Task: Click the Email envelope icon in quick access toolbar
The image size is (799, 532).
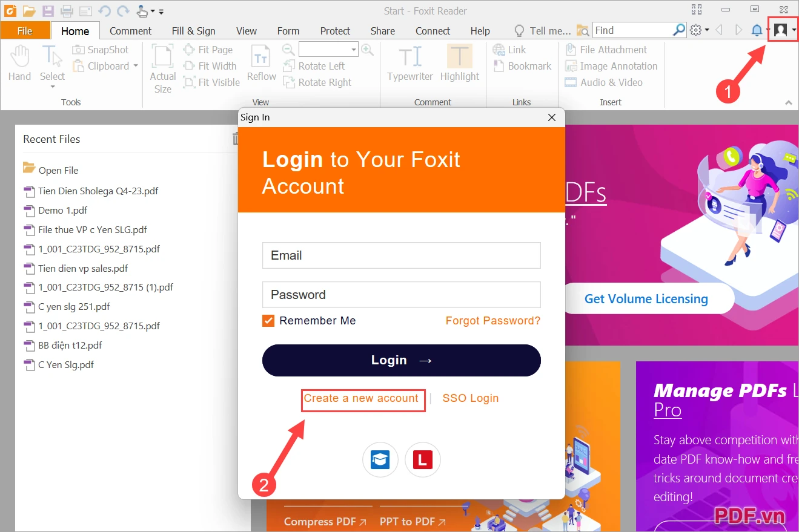Action: point(85,11)
